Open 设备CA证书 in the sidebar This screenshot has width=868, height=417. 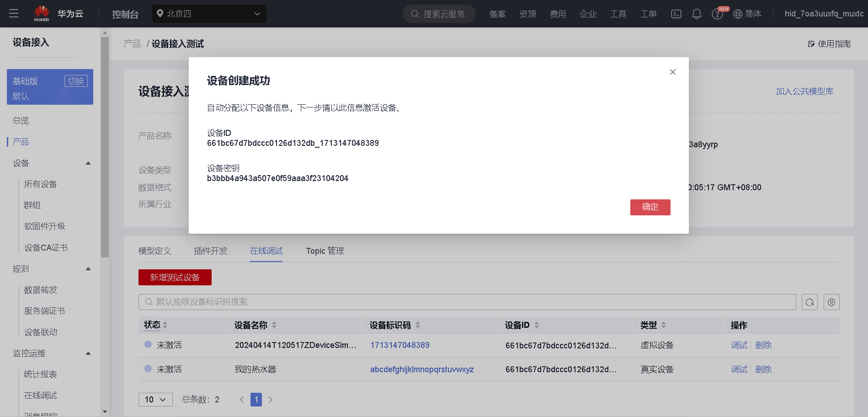click(x=46, y=248)
